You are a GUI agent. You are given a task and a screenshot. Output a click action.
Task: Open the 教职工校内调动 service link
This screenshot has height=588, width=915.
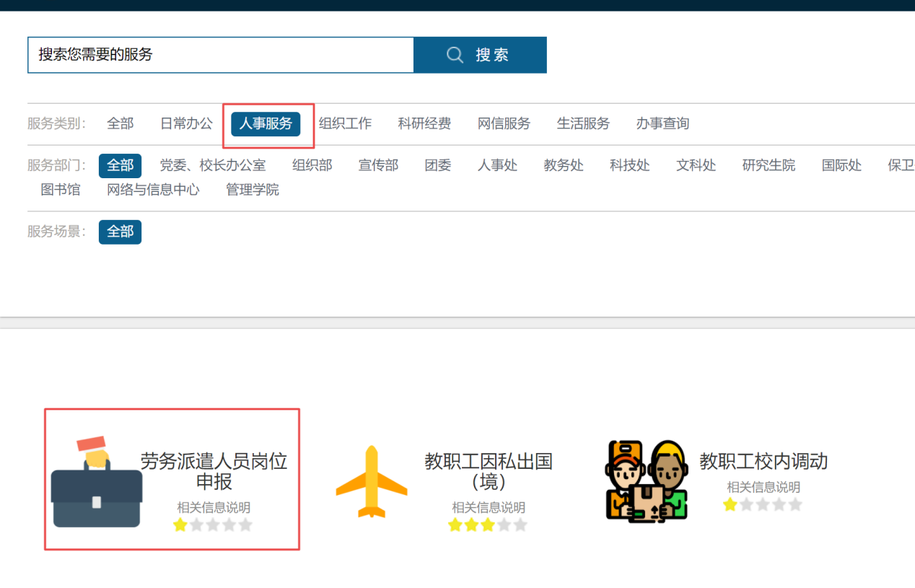[x=763, y=461]
